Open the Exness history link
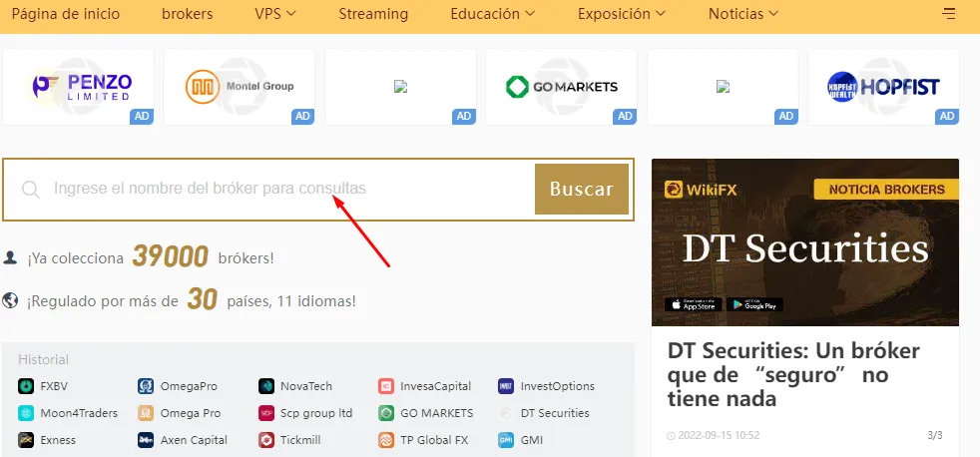The height and width of the screenshot is (457, 980). (x=58, y=440)
